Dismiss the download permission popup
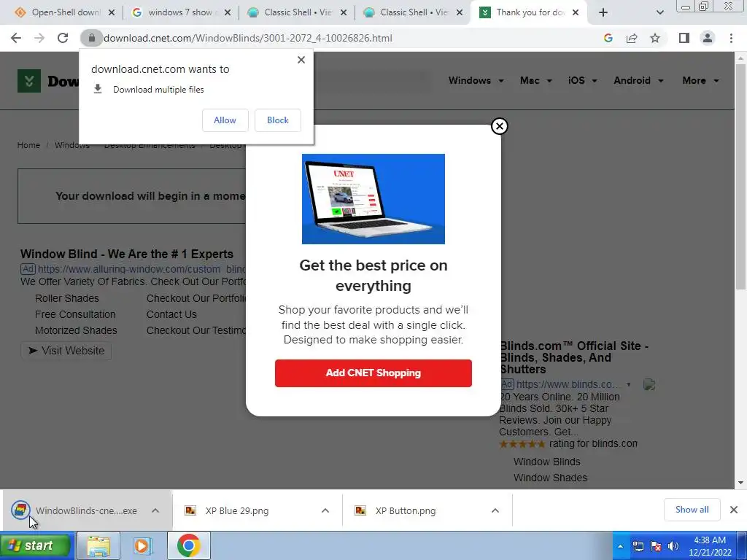Viewport: 747px width, 560px height. coord(301,60)
